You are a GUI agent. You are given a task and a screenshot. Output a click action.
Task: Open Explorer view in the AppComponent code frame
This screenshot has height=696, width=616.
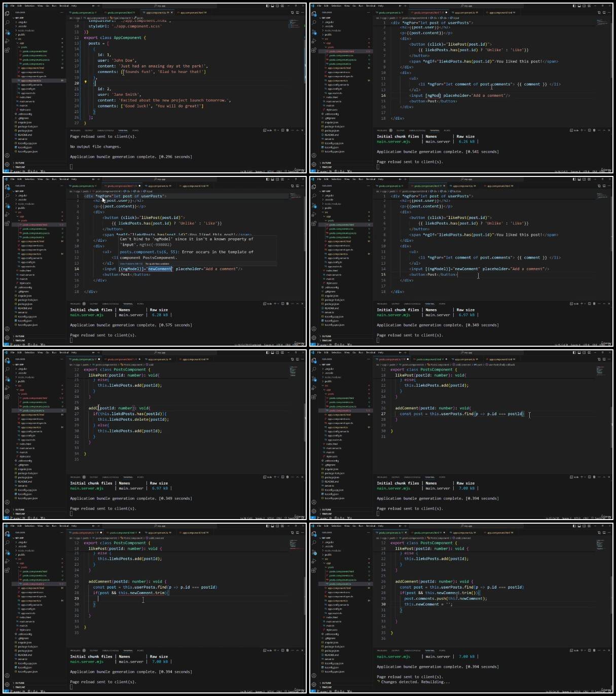point(7,14)
